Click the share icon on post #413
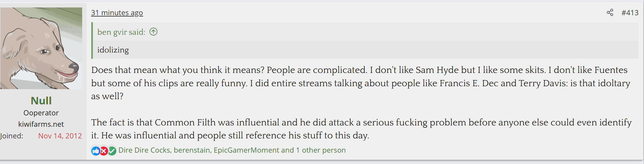 [610, 13]
